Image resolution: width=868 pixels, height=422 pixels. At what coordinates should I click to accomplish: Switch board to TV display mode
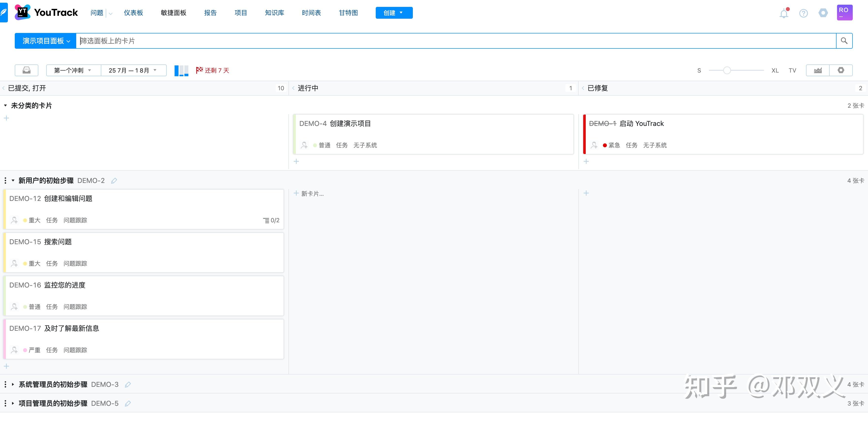[x=792, y=70]
